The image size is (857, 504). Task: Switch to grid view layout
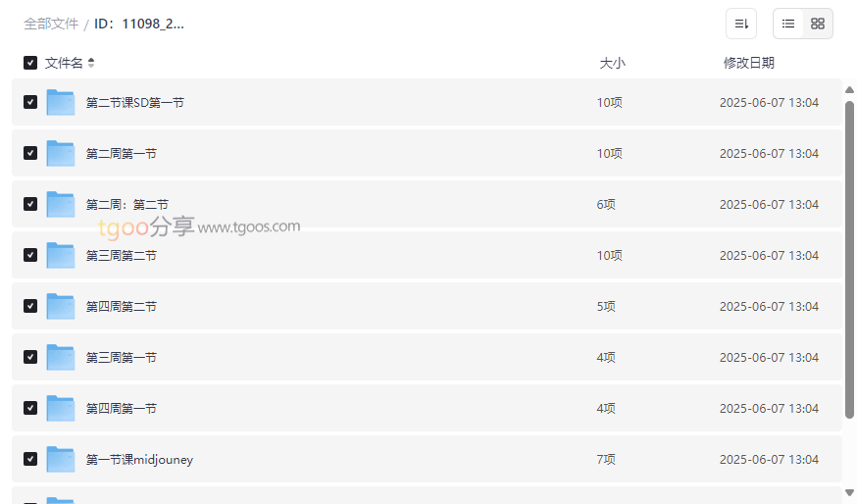[818, 24]
